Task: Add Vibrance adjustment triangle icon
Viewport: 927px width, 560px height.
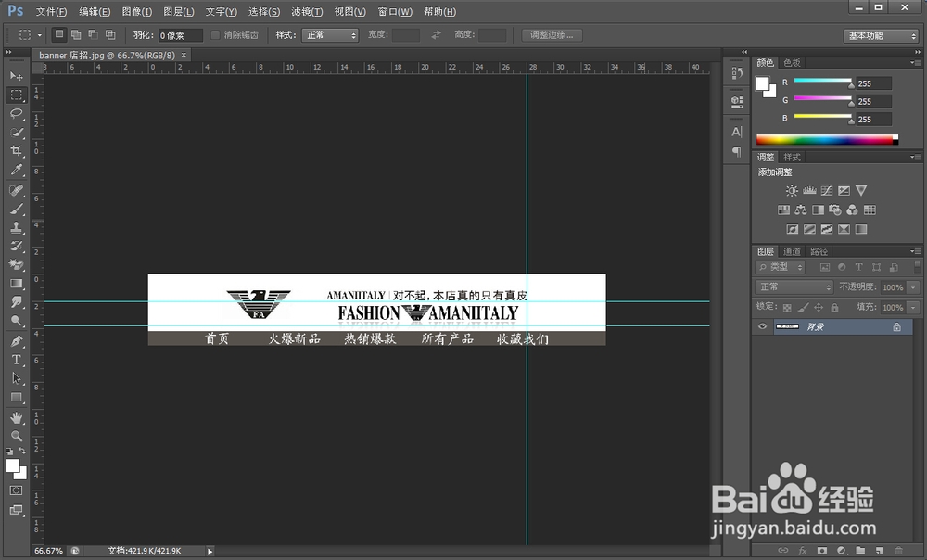Action: click(861, 190)
